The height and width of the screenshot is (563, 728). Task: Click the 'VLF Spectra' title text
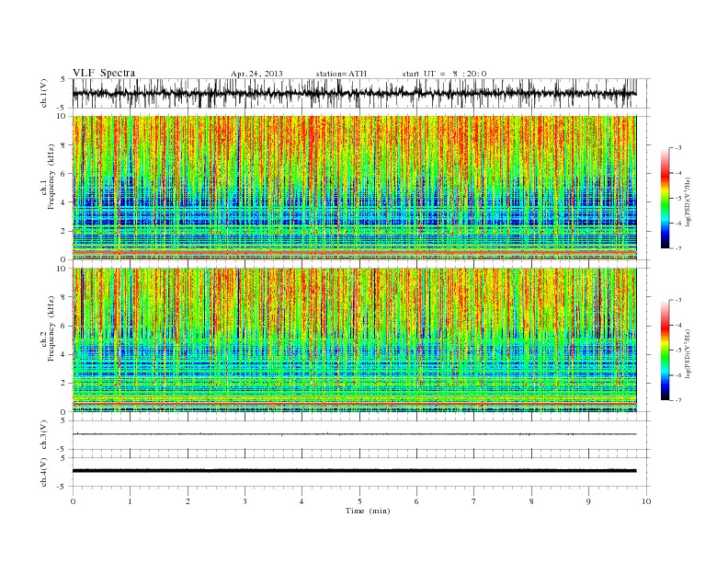[x=104, y=73]
